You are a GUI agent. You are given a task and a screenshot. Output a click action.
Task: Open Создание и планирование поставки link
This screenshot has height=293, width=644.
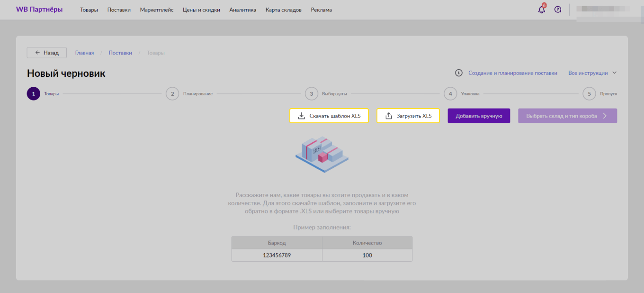click(512, 73)
